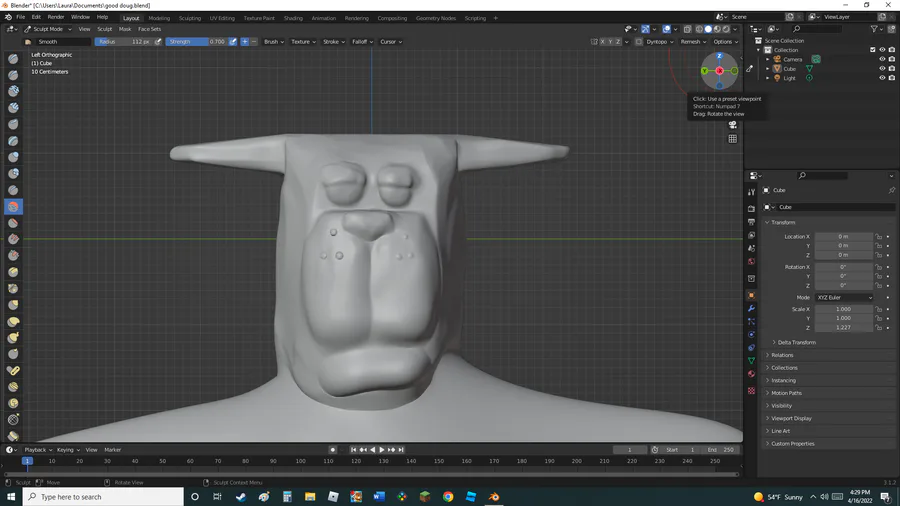900x506 pixels.
Task: Click the Face Sets header menu
Action: coord(149,29)
